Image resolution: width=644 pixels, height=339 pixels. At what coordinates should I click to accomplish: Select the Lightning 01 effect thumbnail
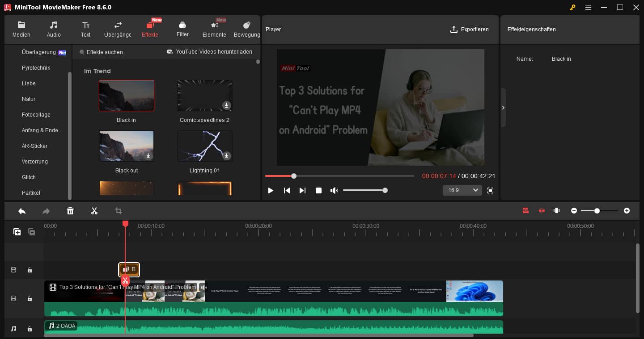(x=204, y=146)
